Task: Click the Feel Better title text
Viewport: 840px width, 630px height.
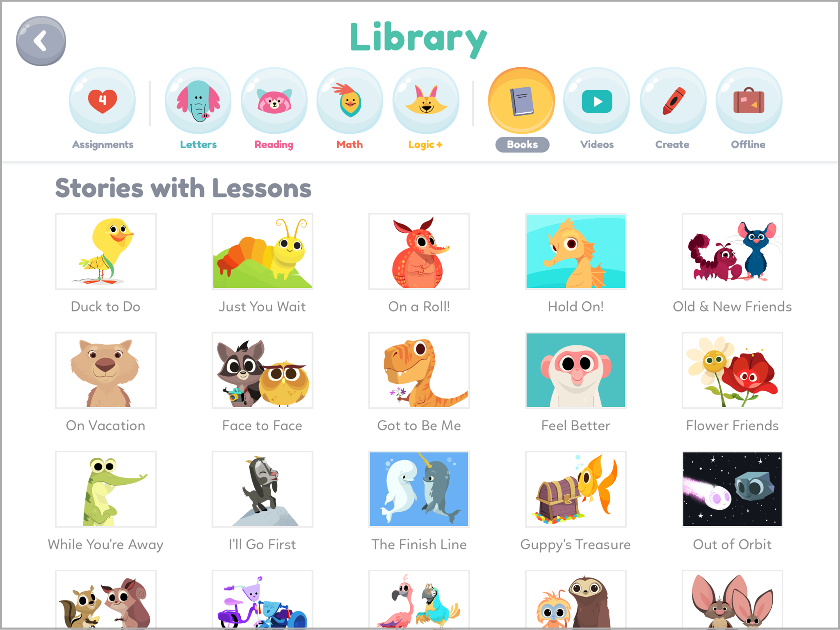Action: pos(576,426)
